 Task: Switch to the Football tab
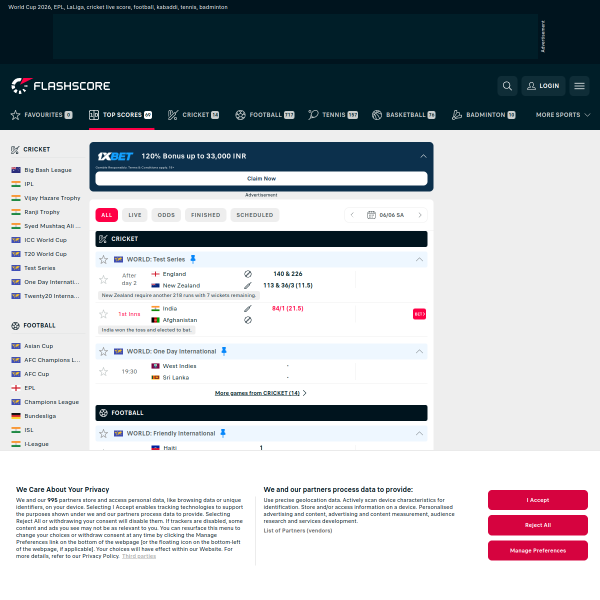coord(265,115)
